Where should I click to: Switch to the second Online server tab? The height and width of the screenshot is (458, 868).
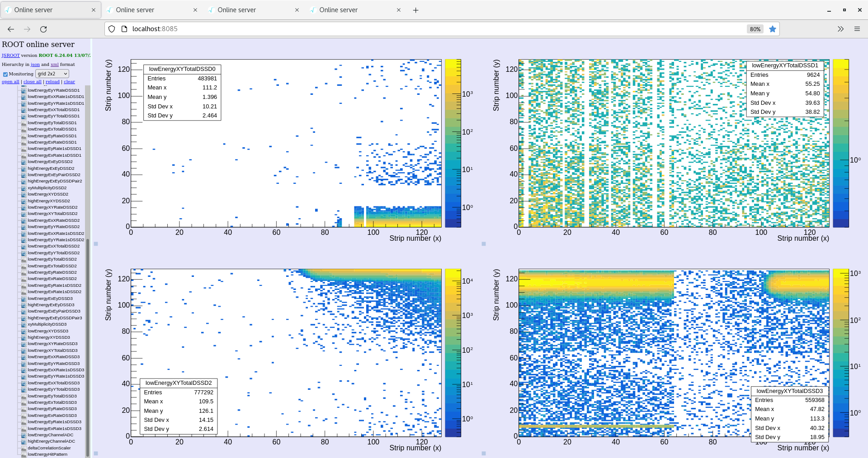click(x=135, y=10)
